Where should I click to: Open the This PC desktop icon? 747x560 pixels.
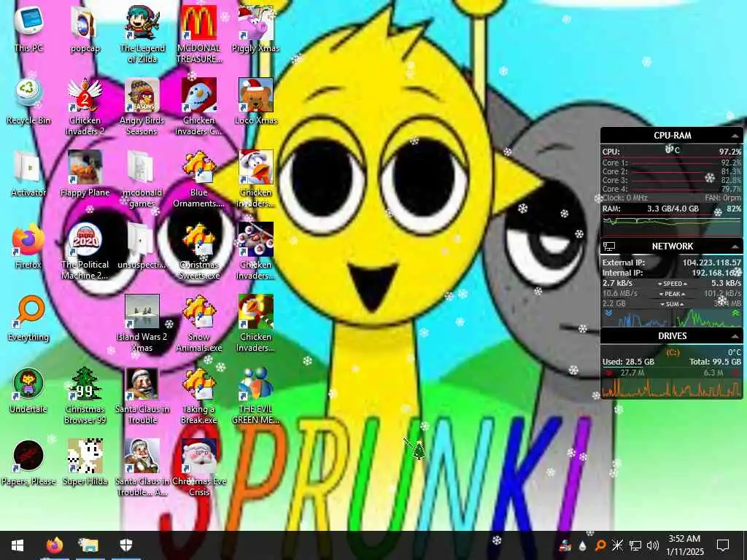click(x=28, y=29)
